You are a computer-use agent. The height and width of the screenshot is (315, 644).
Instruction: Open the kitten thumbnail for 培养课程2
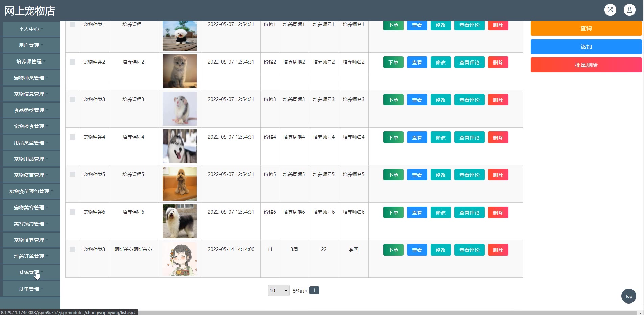pos(180,71)
